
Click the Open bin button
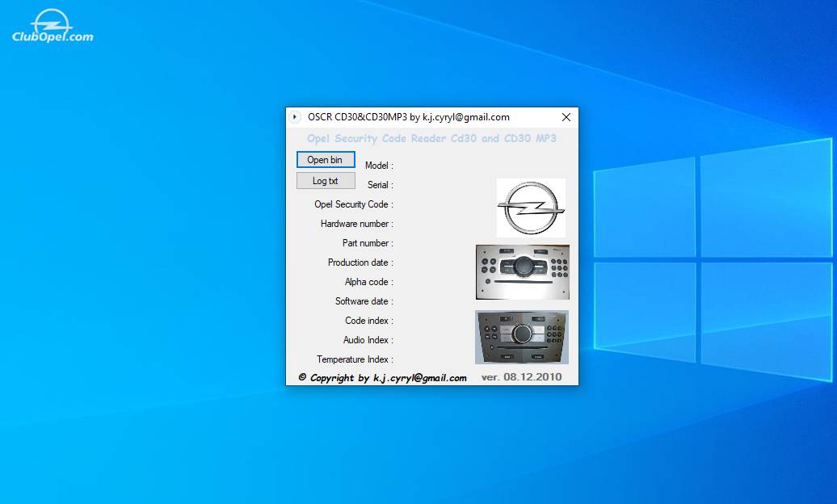326,160
